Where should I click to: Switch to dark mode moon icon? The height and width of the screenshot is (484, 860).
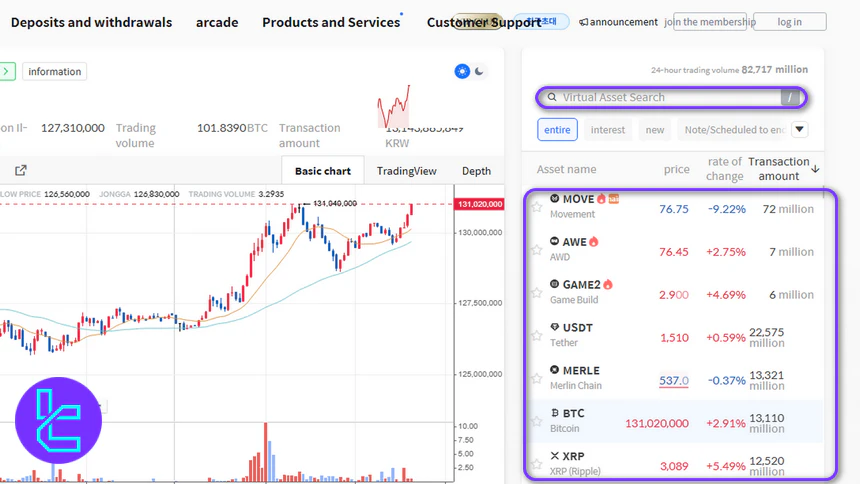tap(479, 71)
